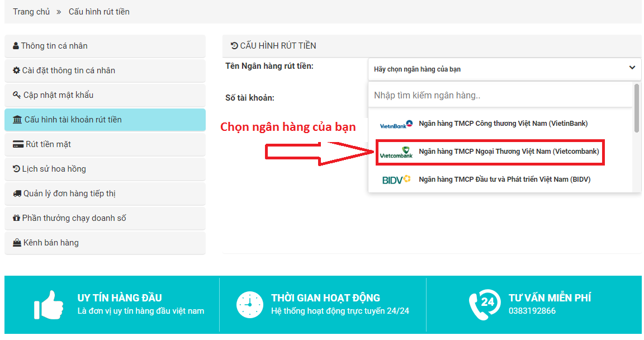Click the bank list vertical scrollbar

pyautogui.click(x=636, y=109)
